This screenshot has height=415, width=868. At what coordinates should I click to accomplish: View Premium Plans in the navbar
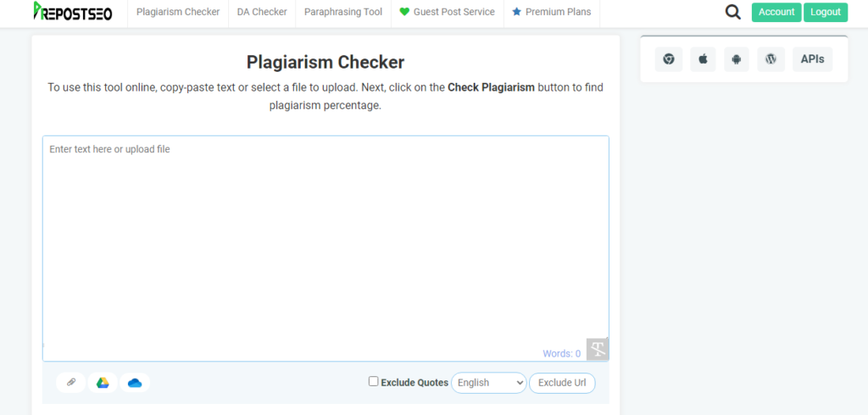[x=551, y=13]
